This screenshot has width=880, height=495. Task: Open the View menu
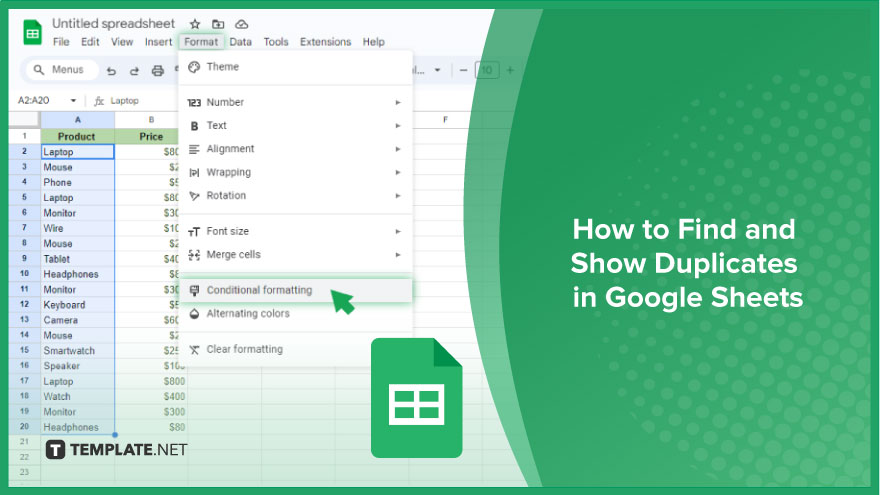[x=122, y=42]
